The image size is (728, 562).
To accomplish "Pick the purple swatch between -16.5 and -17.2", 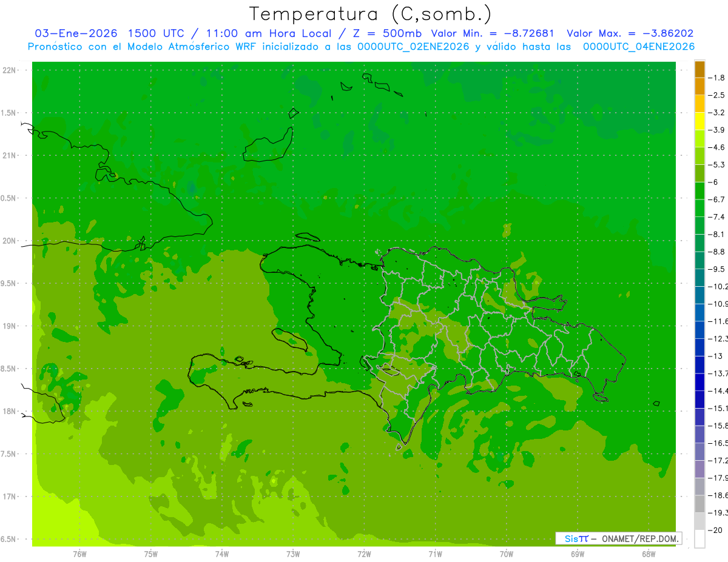I will pos(699,452).
